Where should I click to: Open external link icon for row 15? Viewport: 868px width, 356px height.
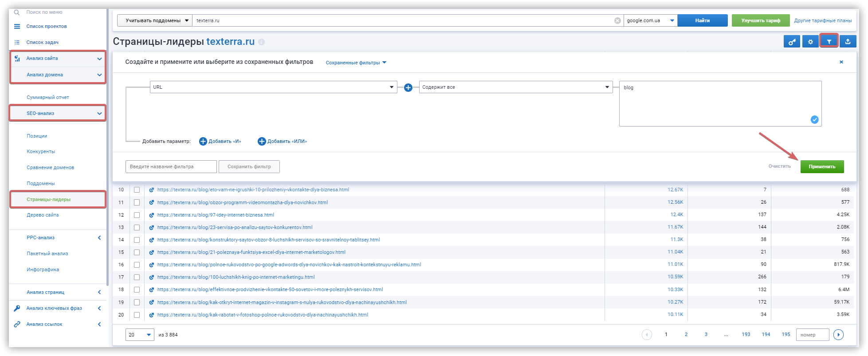click(151, 252)
